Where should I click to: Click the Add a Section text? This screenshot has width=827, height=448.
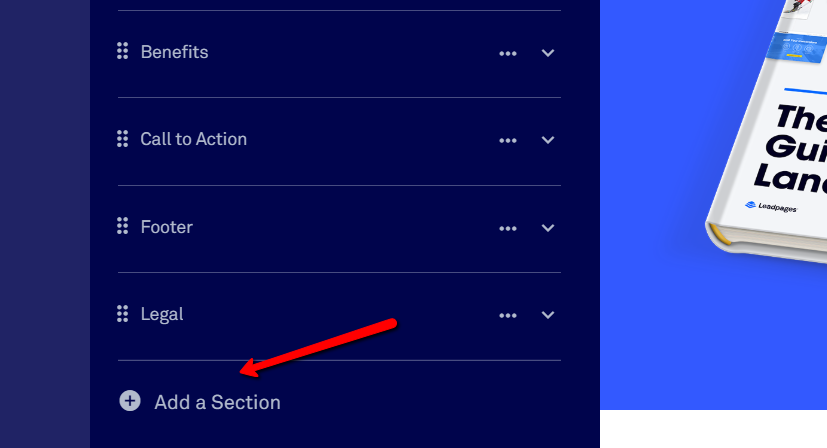(x=217, y=402)
